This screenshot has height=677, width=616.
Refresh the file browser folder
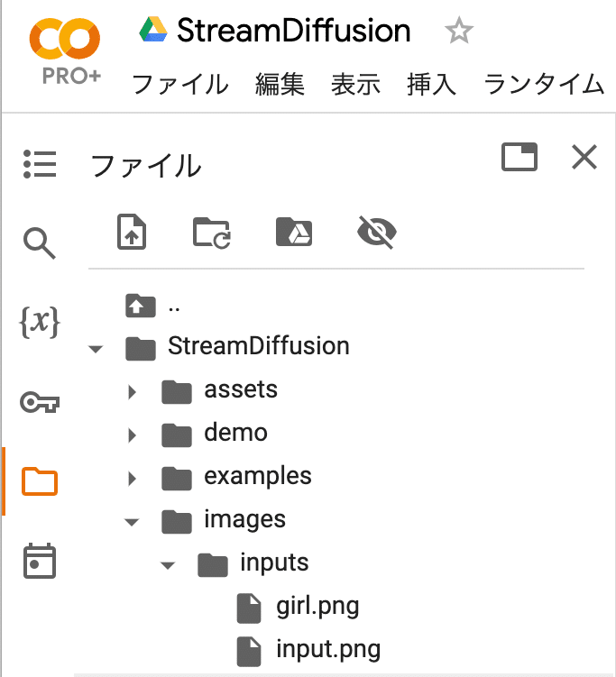(212, 233)
